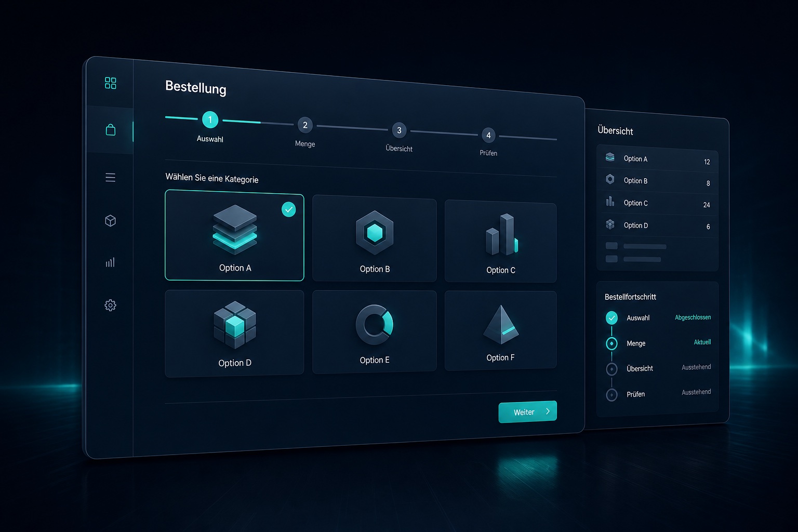Click the cube cluster icon in Option D card
The width and height of the screenshot is (798, 532).
[235, 325]
